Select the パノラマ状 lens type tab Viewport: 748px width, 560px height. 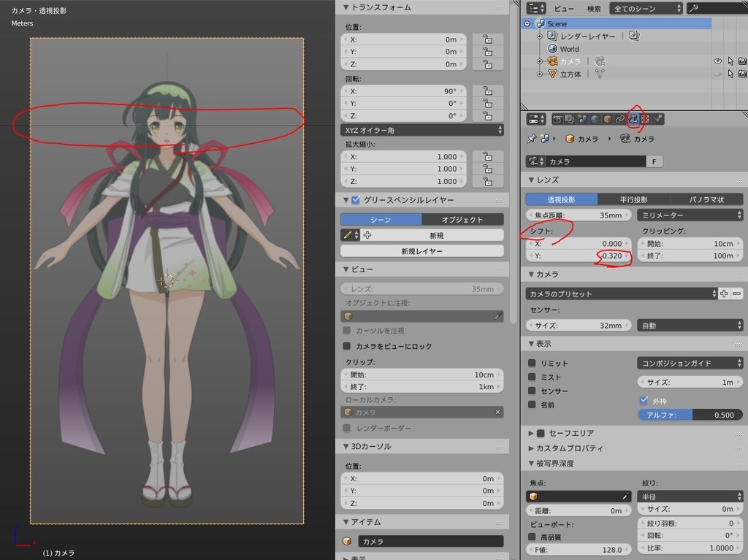706,199
